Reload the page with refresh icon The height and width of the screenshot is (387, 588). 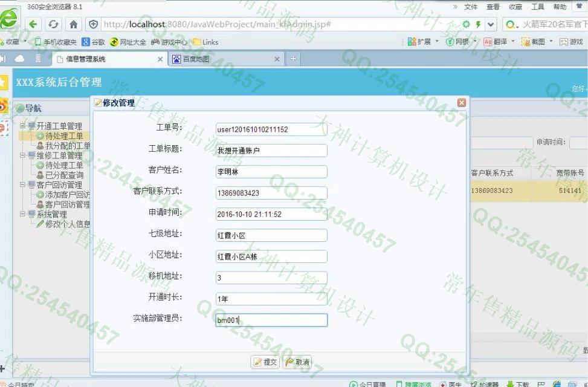pos(53,24)
